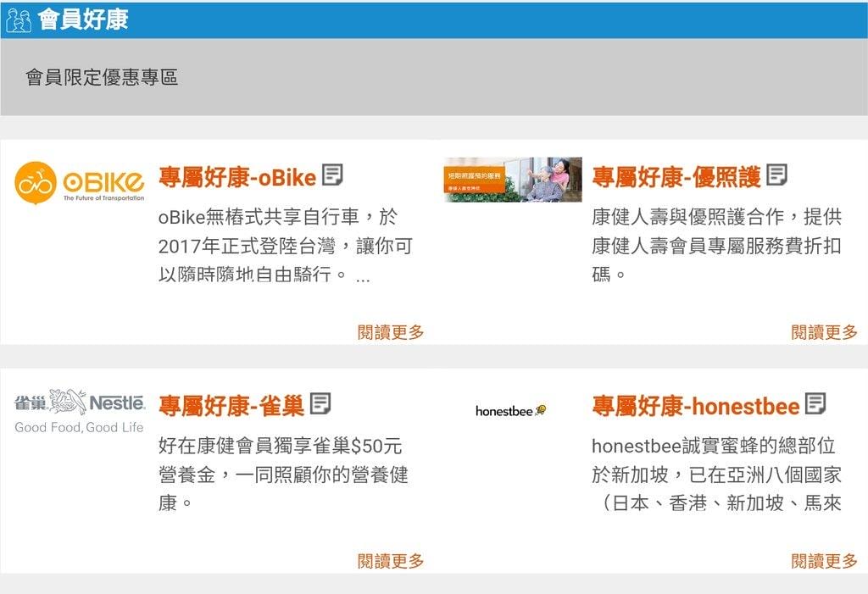Click the oBike description about 無樁式共享自行車

point(286,245)
